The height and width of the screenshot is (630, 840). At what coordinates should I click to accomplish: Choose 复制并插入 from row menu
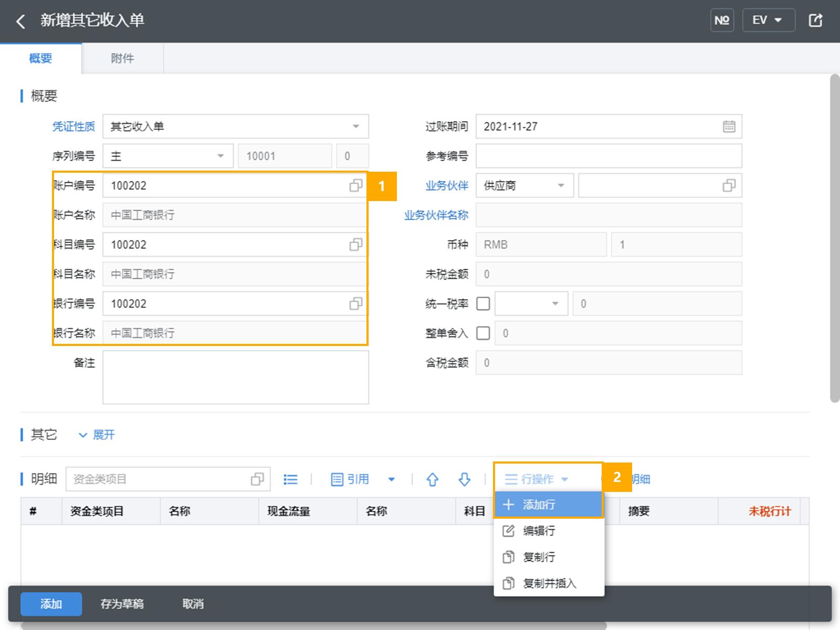tap(549, 583)
